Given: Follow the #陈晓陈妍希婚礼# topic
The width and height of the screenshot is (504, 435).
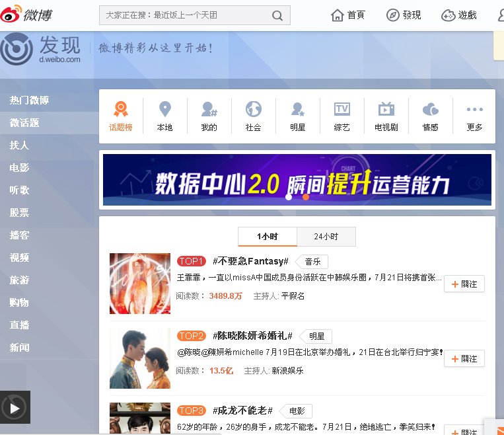Looking at the screenshot, I should tap(464, 359).
